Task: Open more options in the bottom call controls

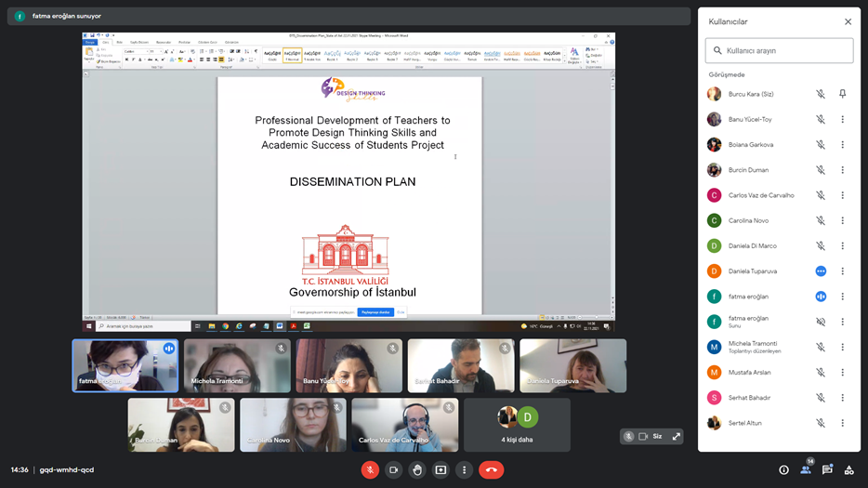Action: [x=464, y=469]
